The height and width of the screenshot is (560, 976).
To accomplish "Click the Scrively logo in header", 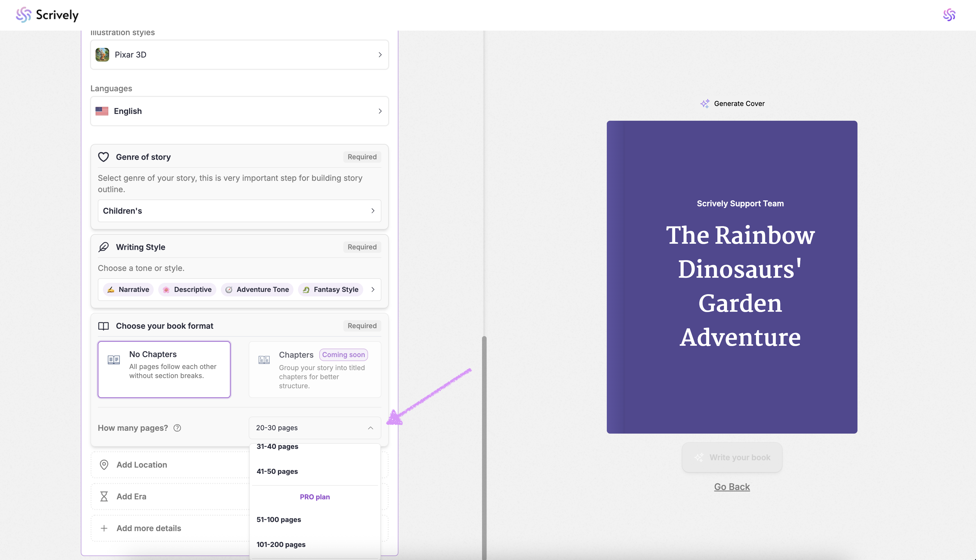I will point(47,15).
